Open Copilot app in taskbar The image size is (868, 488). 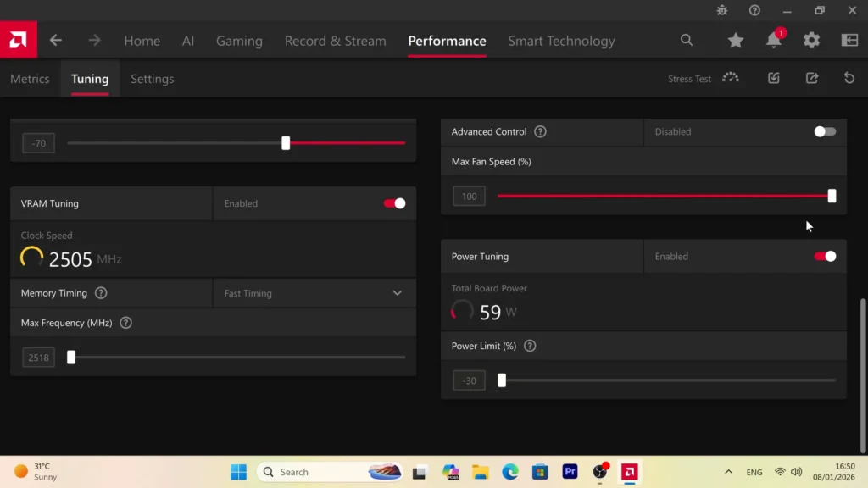pyautogui.click(x=451, y=472)
